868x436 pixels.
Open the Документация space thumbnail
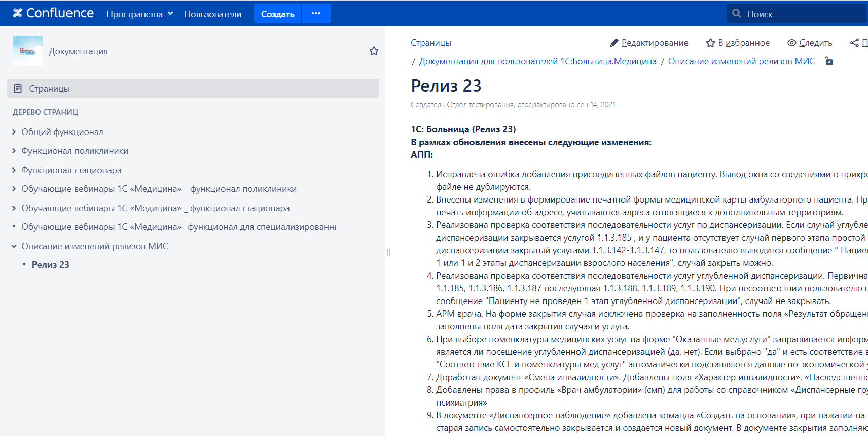click(x=28, y=51)
